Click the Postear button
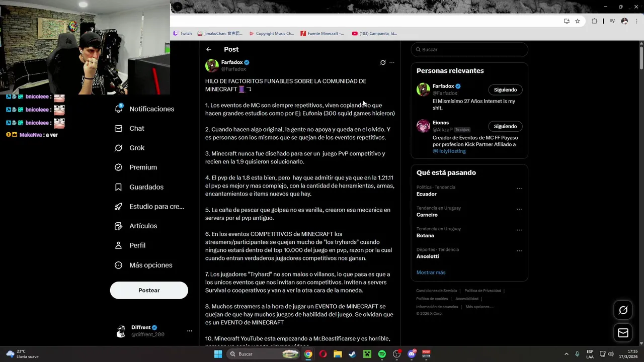 tap(149, 290)
